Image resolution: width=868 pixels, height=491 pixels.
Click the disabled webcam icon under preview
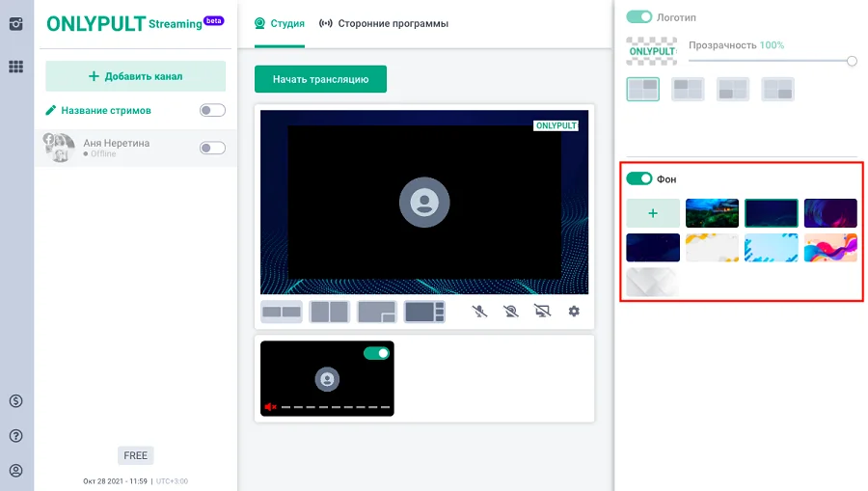[510, 312]
